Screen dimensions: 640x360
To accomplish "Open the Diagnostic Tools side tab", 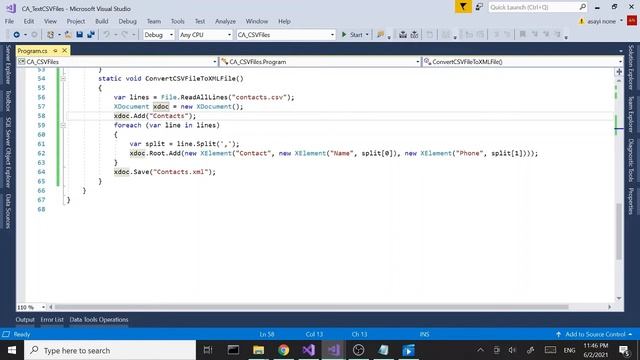I will click(x=631, y=160).
